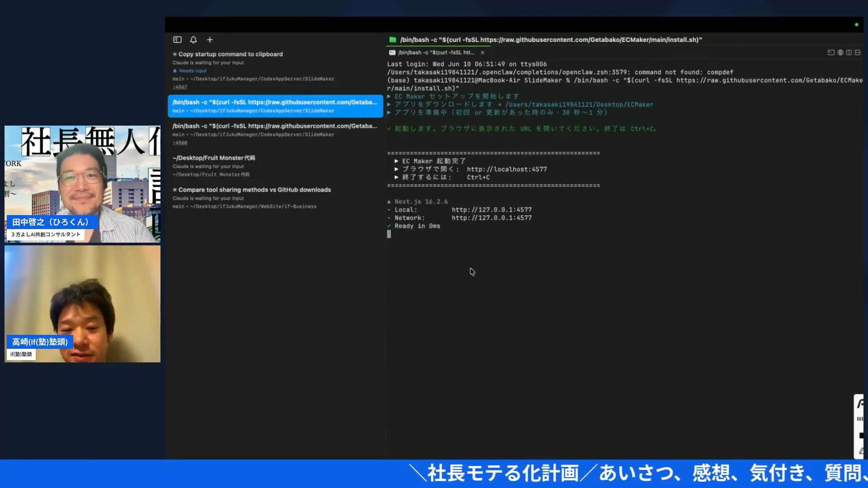Open the :4567 port link
Image resolution: width=868 pixels, height=488 pixels.
180,87
